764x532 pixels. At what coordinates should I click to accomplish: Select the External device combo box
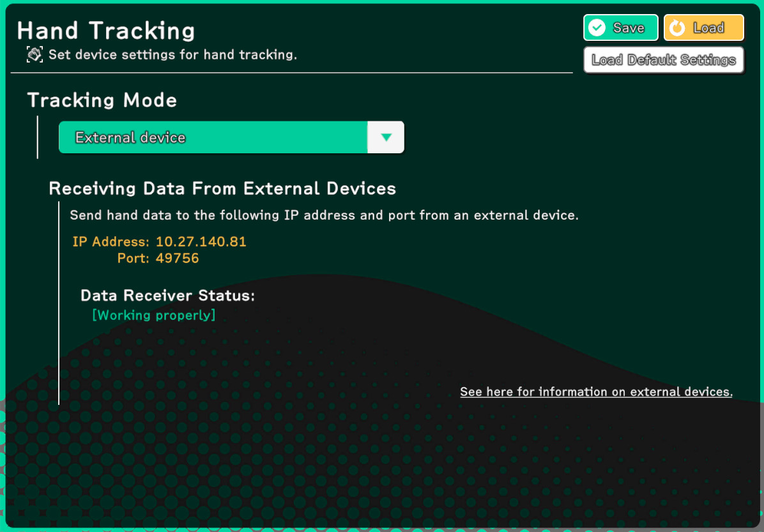point(213,137)
